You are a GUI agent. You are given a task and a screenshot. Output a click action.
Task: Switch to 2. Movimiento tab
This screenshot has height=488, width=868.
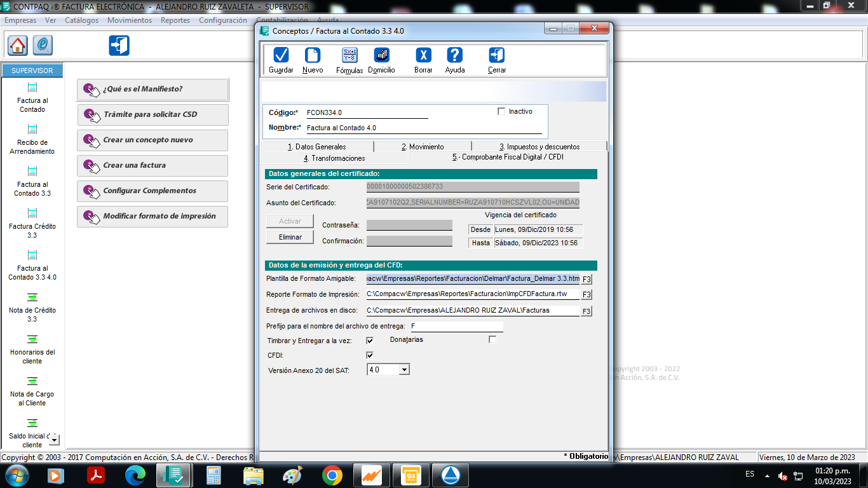tap(423, 147)
